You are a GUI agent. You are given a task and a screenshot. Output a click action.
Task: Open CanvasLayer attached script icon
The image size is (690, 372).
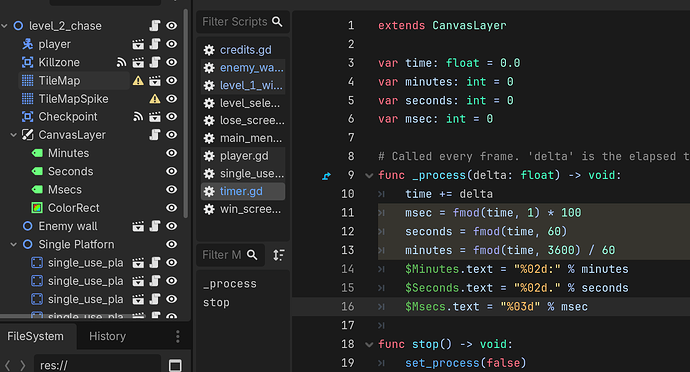pos(155,135)
